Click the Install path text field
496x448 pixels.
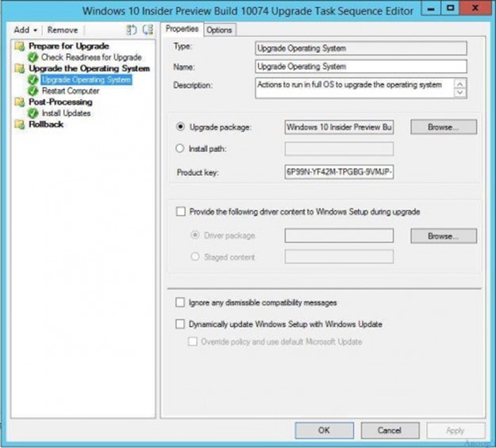point(339,149)
